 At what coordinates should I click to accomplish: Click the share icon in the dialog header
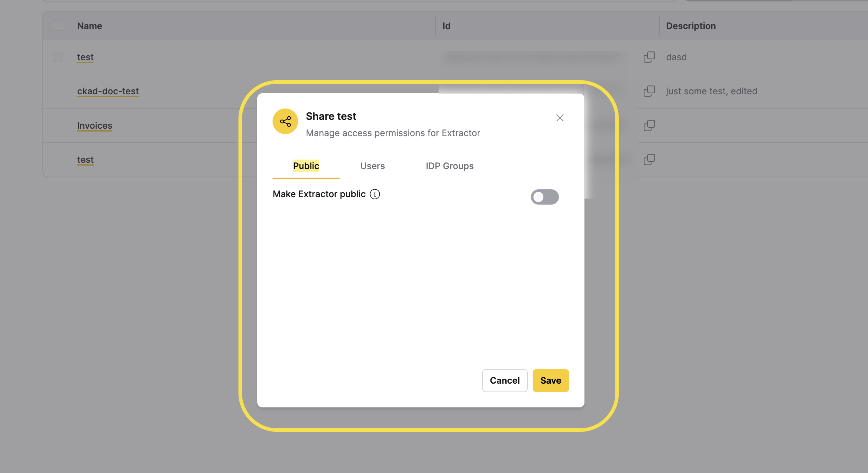pyautogui.click(x=285, y=121)
